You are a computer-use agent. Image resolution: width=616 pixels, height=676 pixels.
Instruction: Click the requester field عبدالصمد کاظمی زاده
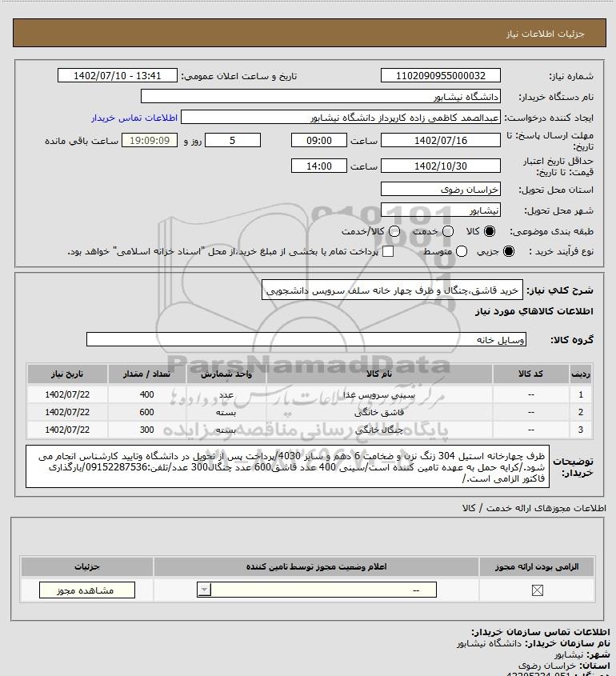coord(341,118)
